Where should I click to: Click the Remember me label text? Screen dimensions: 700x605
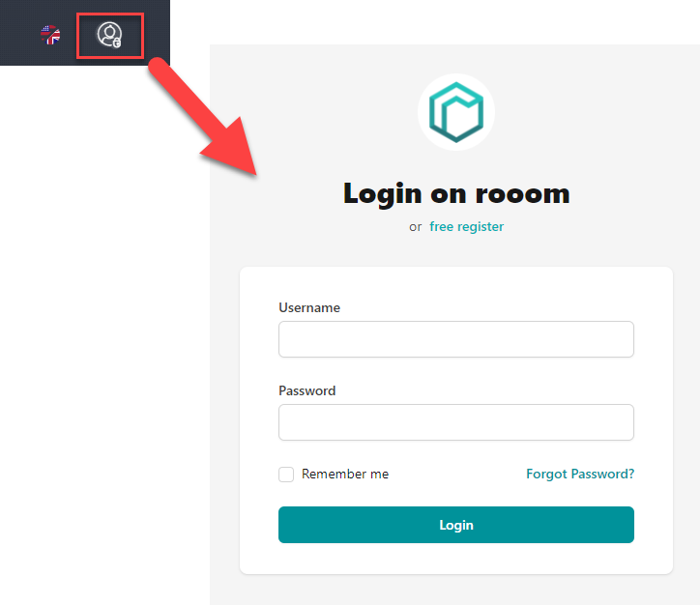345,474
